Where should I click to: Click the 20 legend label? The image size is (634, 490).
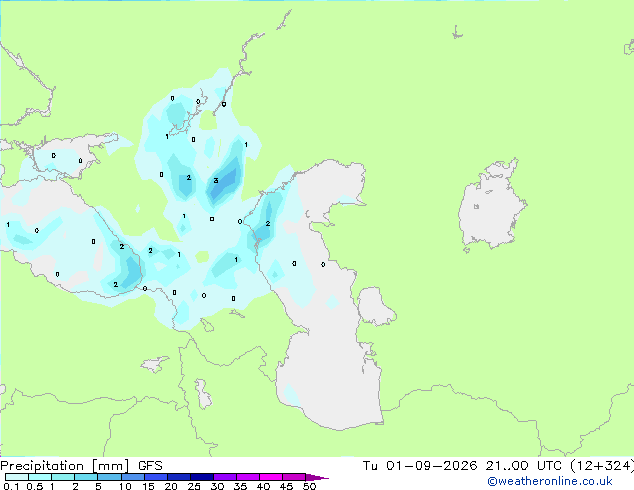click(171, 486)
